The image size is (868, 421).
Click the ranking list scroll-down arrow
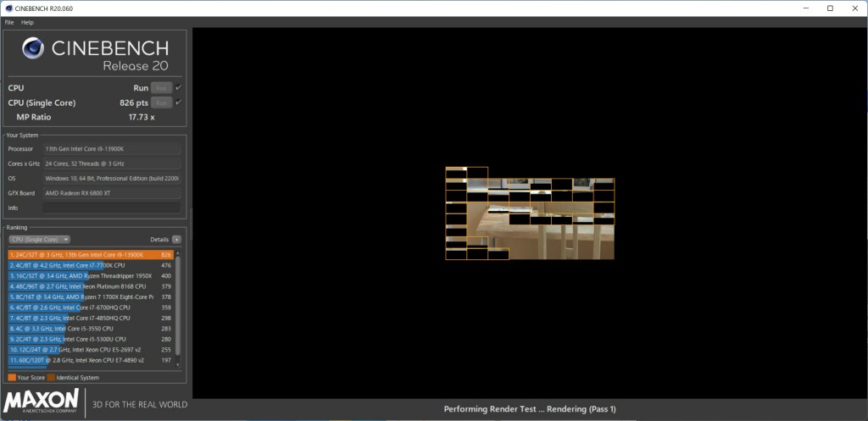coord(178,364)
